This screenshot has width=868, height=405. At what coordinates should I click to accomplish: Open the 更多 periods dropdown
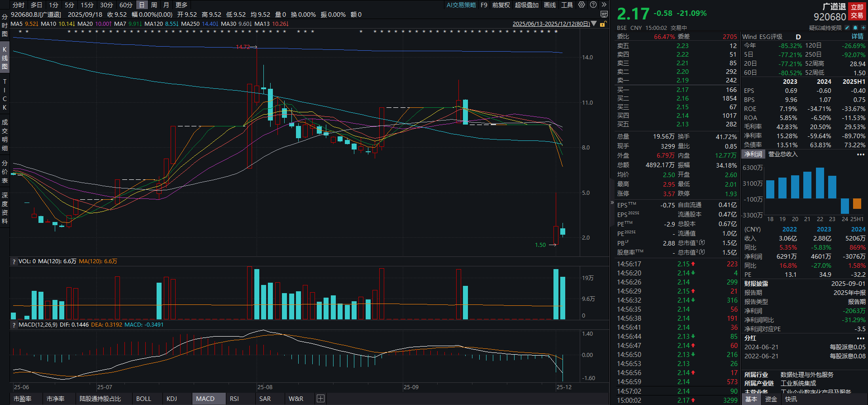point(181,5)
